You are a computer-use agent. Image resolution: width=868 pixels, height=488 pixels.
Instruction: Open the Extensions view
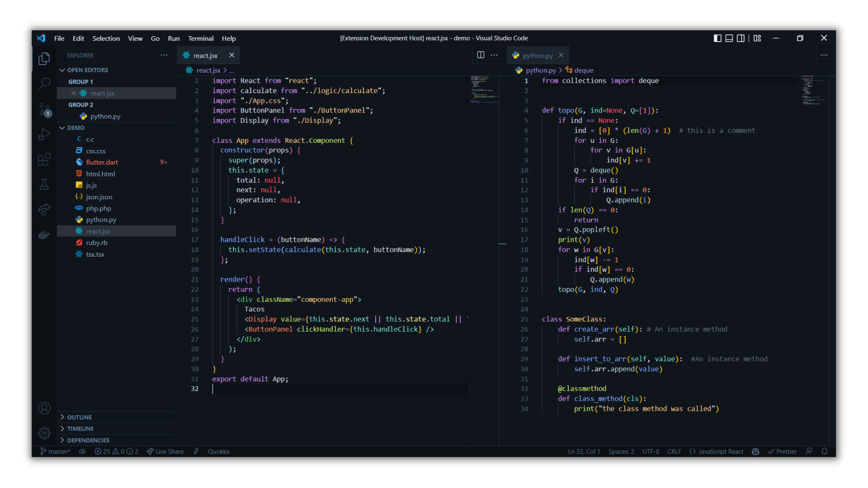coord(44,160)
